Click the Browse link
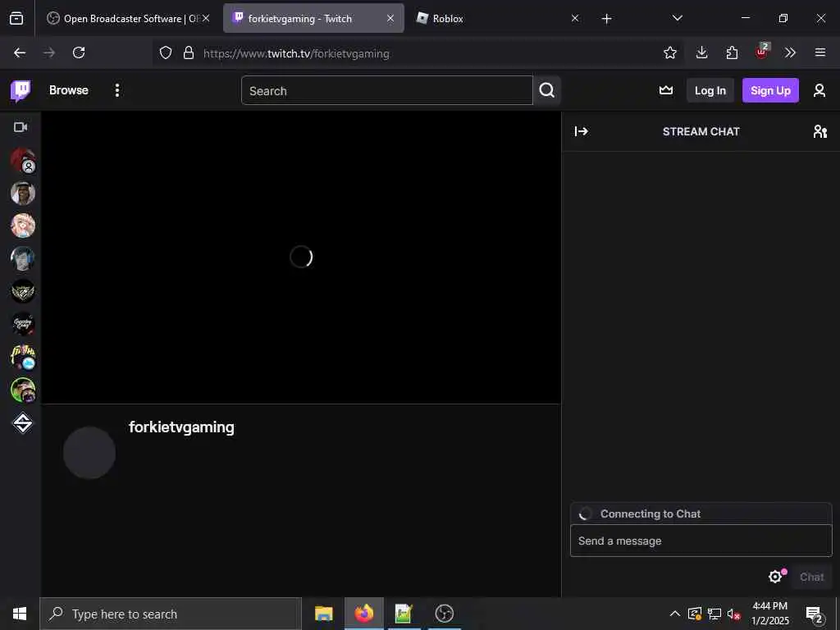 tap(69, 90)
